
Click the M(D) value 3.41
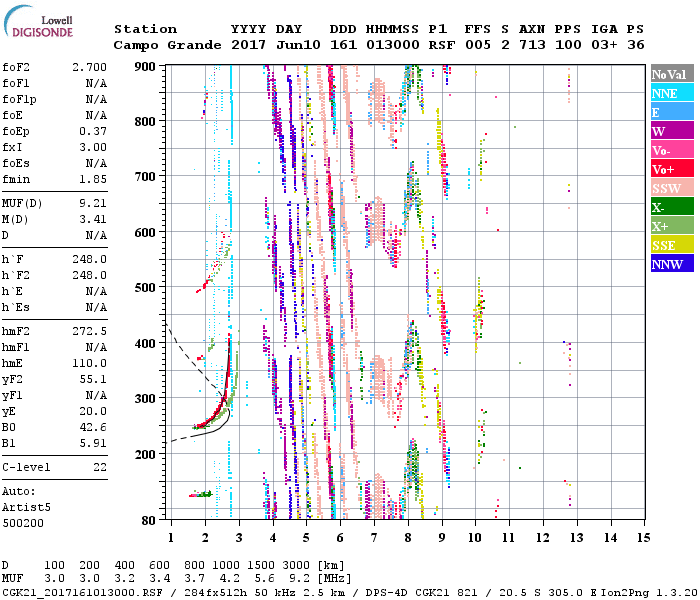(93, 220)
